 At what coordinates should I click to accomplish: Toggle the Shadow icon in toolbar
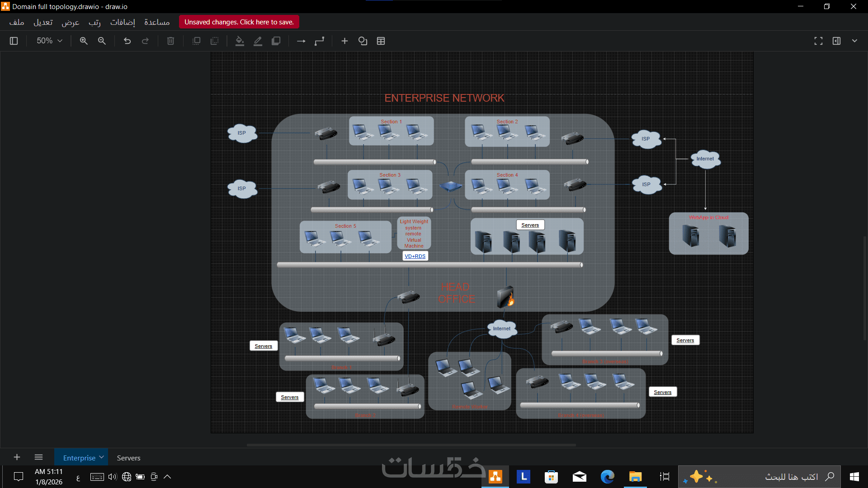click(276, 41)
